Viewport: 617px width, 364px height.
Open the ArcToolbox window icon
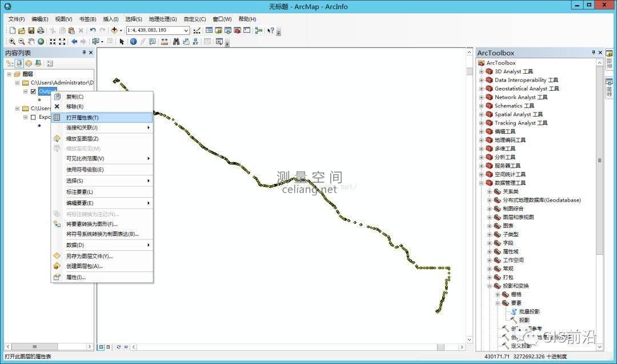coord(237,30)
